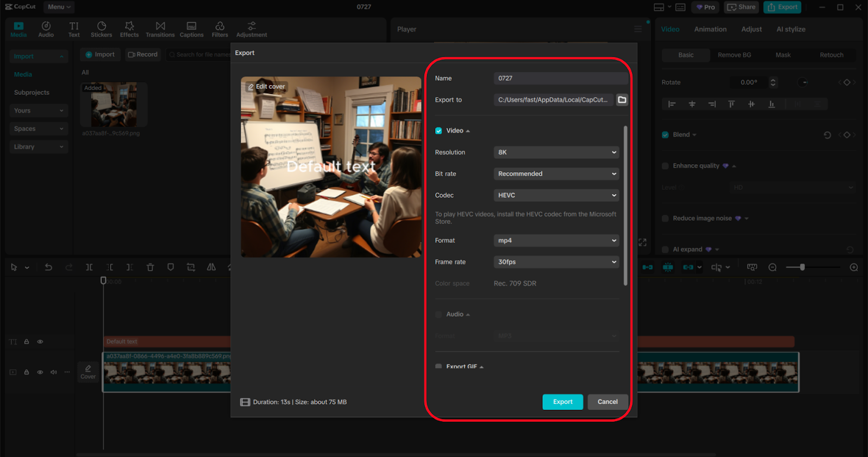Open the Resolution dropdown showing 8K

pyautogui.click(x=557, y=152)
